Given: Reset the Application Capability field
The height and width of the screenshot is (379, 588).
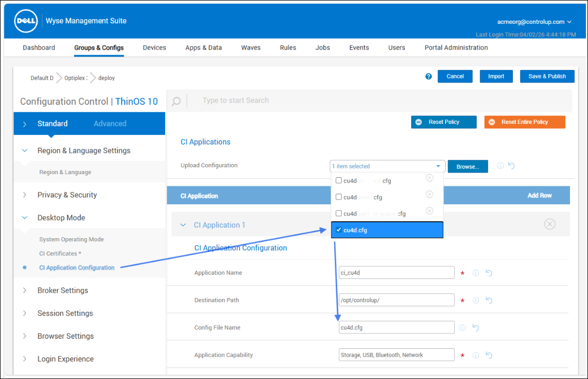Looking at the screenshot, I should (x=489, y=355).
